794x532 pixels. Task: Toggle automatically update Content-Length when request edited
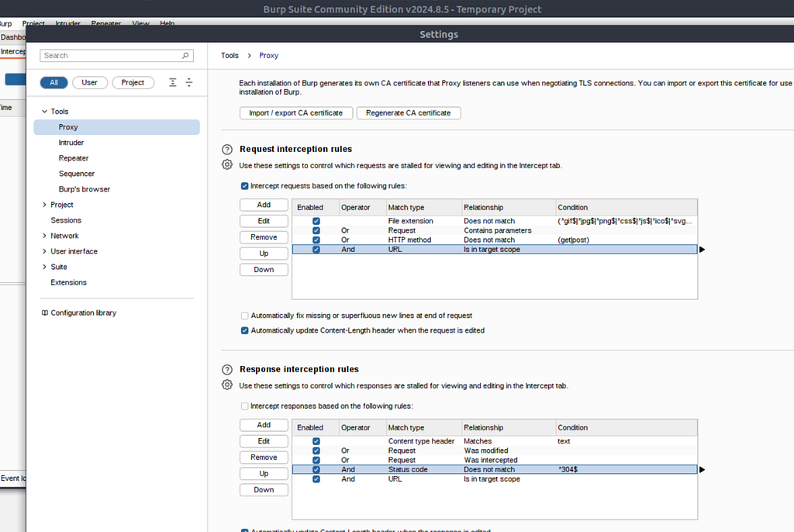click(x=244, y=330)
